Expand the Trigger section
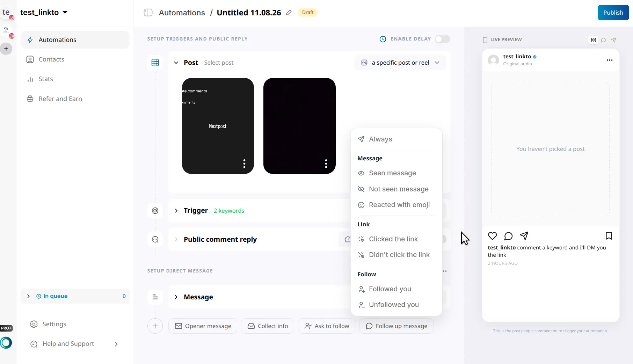Screen dimensions: 633x364 tap(176, 211)
